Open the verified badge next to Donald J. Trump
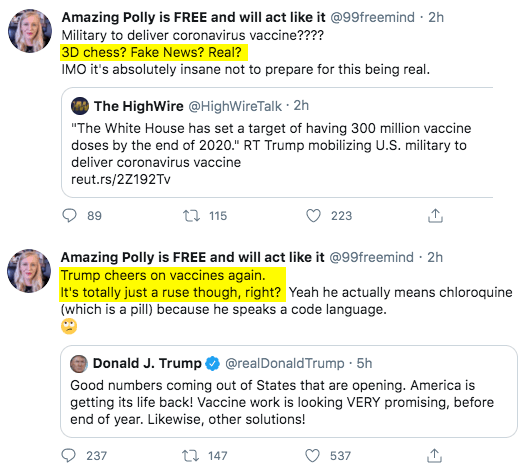 point(212,363)
